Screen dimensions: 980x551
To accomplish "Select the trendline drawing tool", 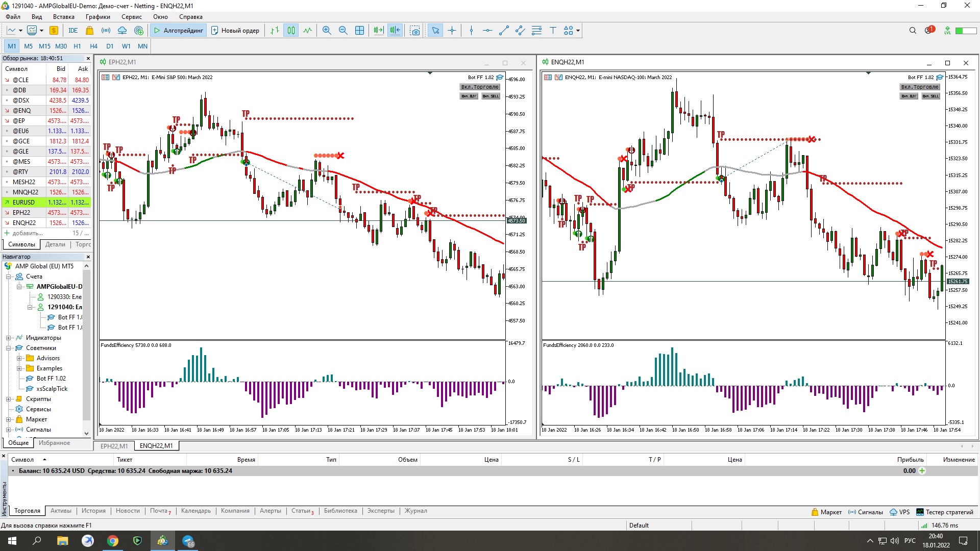I will [504, 31].
